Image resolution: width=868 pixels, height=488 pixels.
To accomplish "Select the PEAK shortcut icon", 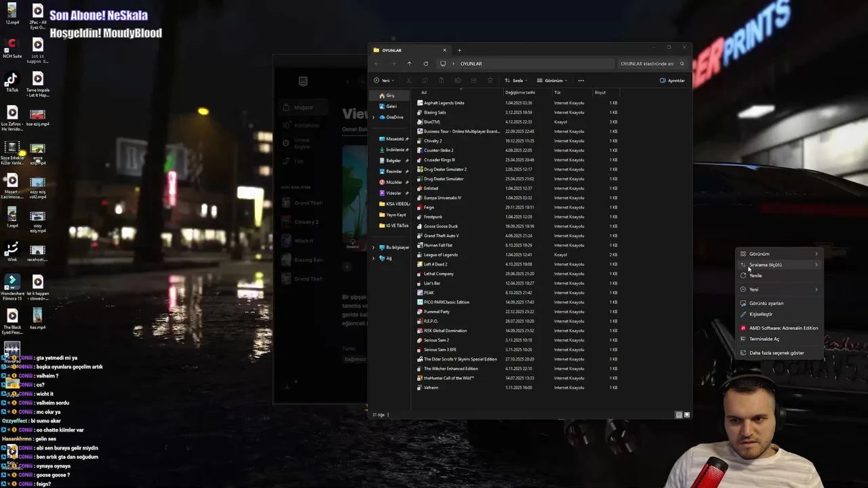I will (420, 293).
